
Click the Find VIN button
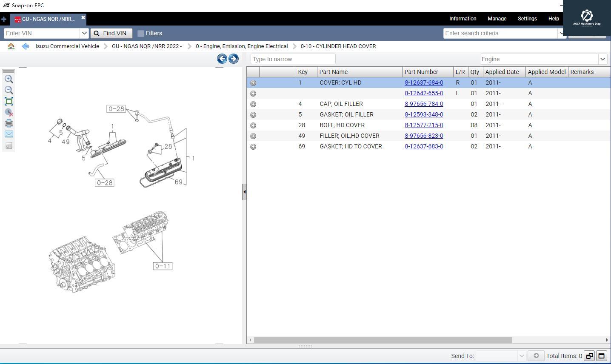[x=111, y=33]
